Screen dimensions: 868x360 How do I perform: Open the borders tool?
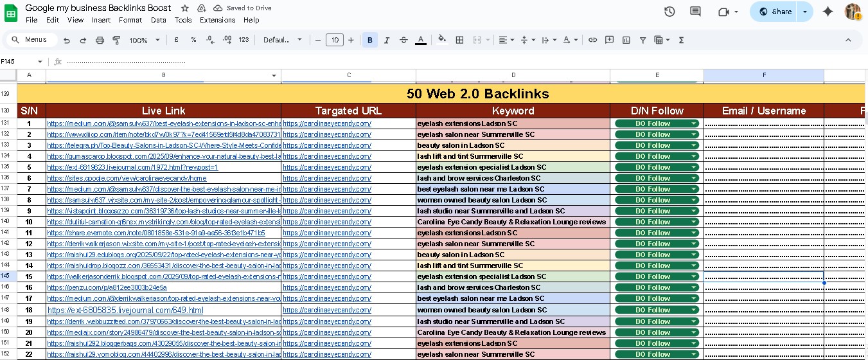point(459,40)
